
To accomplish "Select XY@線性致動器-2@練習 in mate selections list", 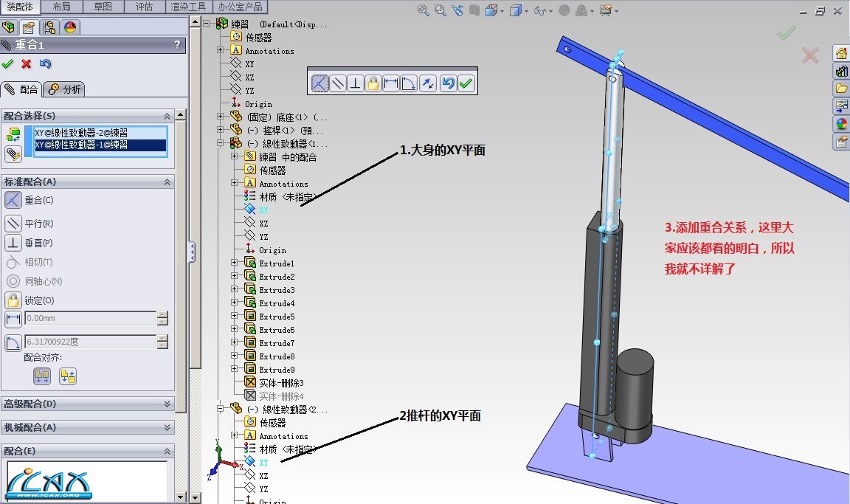I will [x=80, y=133].
